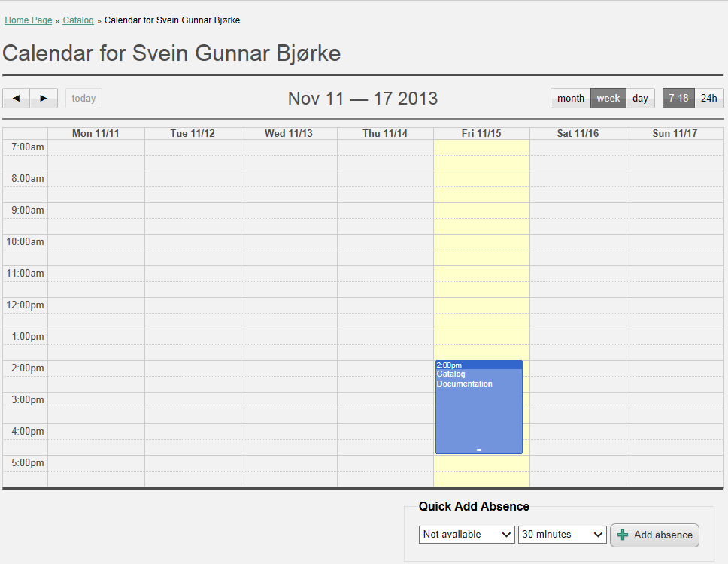Show the 7-18 hour range
Image resolution: width=728 pixels, height=564 pixels.
click(x=678, y=99)
